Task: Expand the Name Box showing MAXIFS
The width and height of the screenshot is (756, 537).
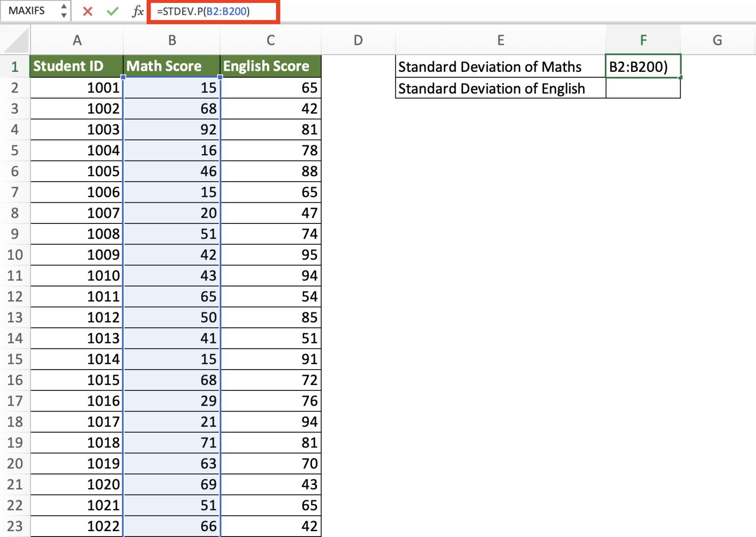Action: 64,11
